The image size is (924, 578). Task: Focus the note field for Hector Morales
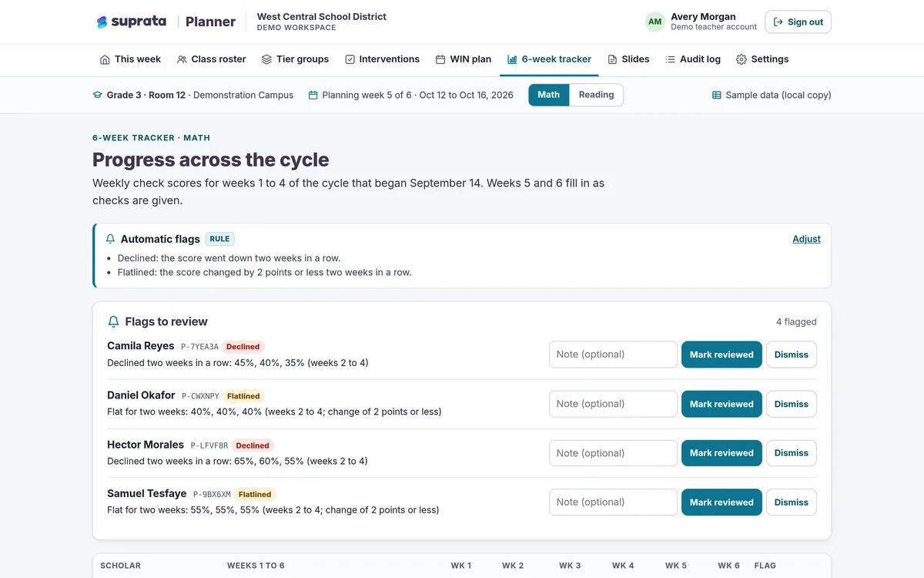click(x=613, y=453)
